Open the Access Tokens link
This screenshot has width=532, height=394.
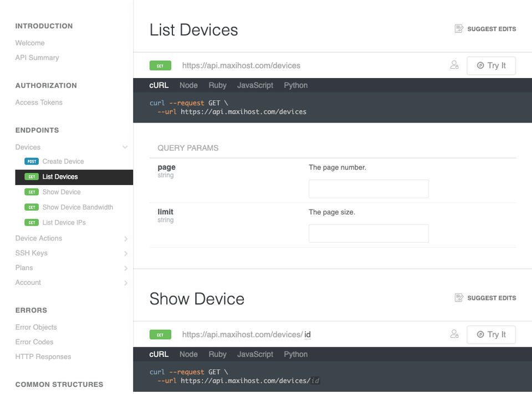pyautogui.click(x=39, y=103)
